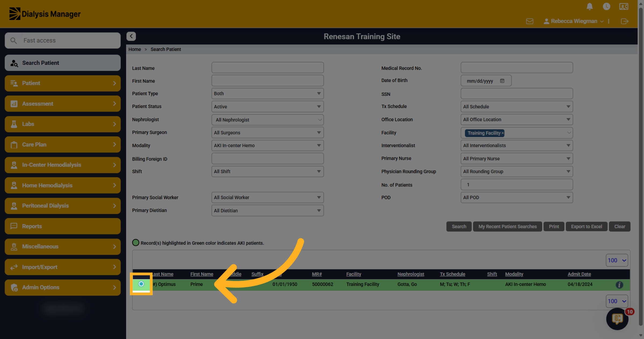Expand the Admin Options menu
Screen dimensions: 644x339
(63, 287)
